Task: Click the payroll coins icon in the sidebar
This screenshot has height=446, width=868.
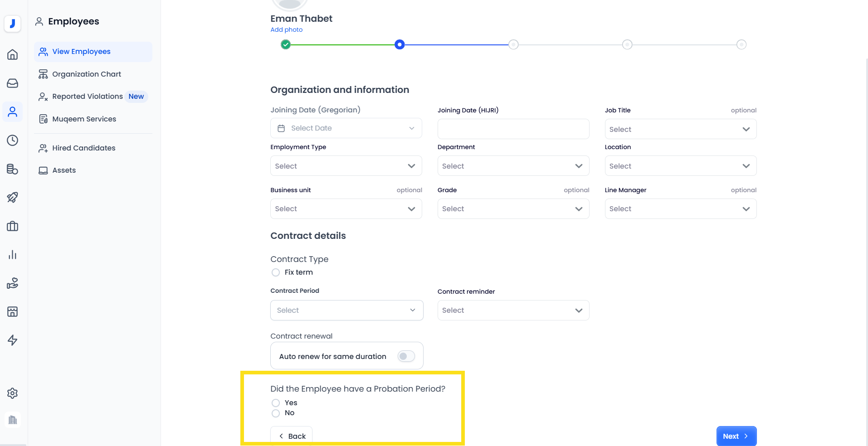Action: click(12, 169)
